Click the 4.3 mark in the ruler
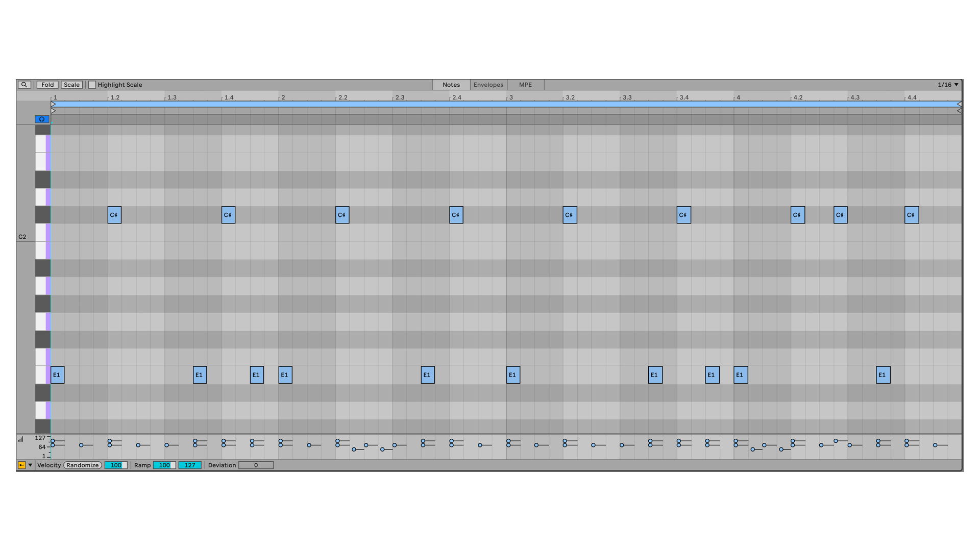The image size is (980, 551). [855, 97]
